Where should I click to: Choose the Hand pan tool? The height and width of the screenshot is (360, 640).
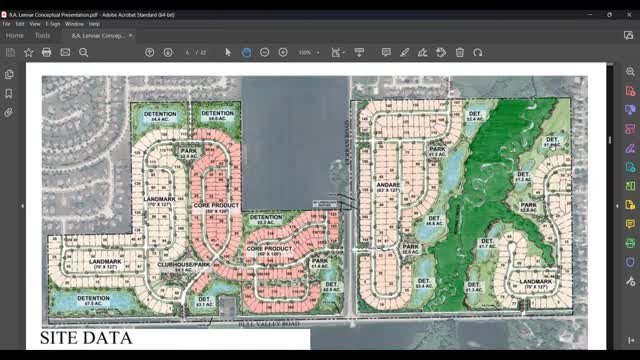click(x=246, y=52)
